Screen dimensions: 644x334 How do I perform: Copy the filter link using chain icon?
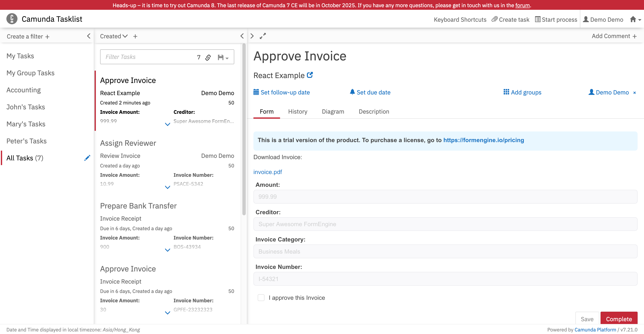click(208, 57)
